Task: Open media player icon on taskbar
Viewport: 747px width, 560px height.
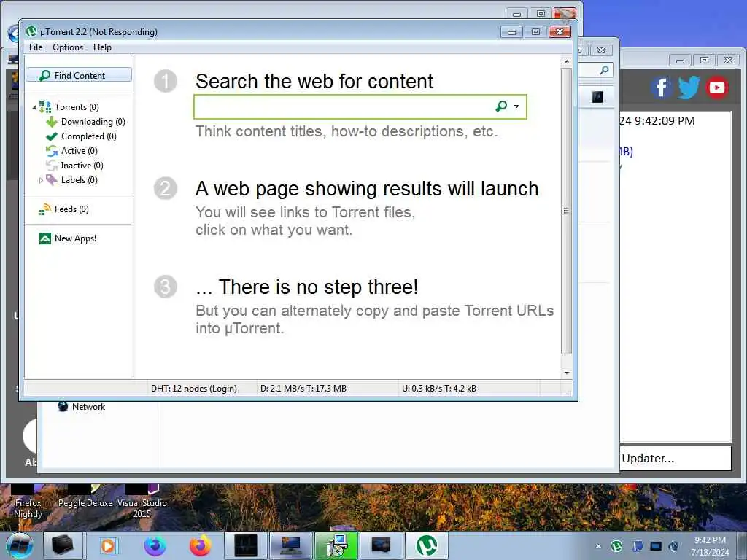Action: pyautogui.click(x=108, y=545)
